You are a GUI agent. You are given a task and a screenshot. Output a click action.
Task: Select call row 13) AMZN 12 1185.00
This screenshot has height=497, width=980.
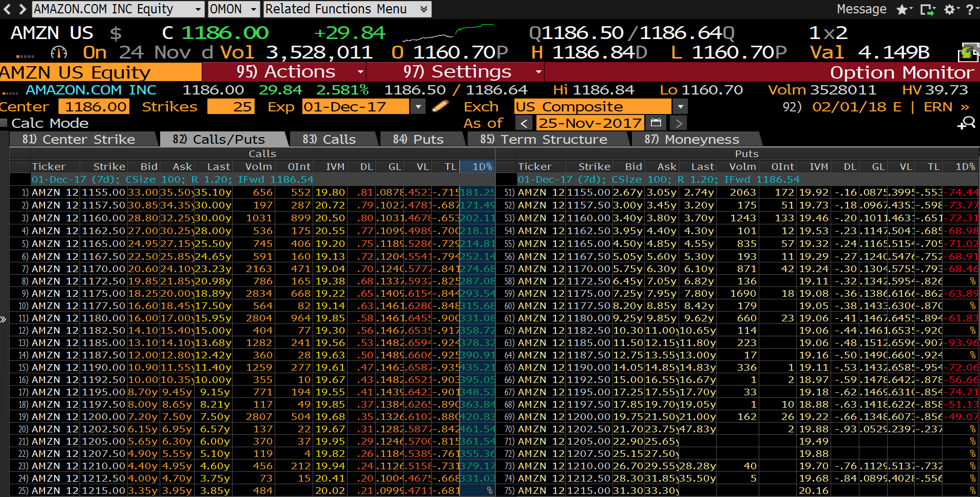pyautogui.click(x=253, y=343)
